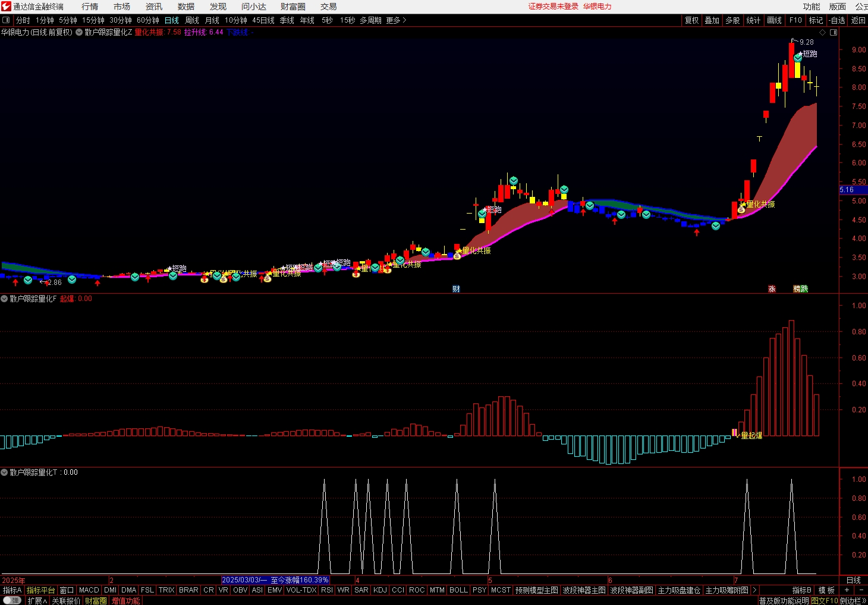Select the 周线 period
This screenshot has width=868, height=605.
coord(192,20)
